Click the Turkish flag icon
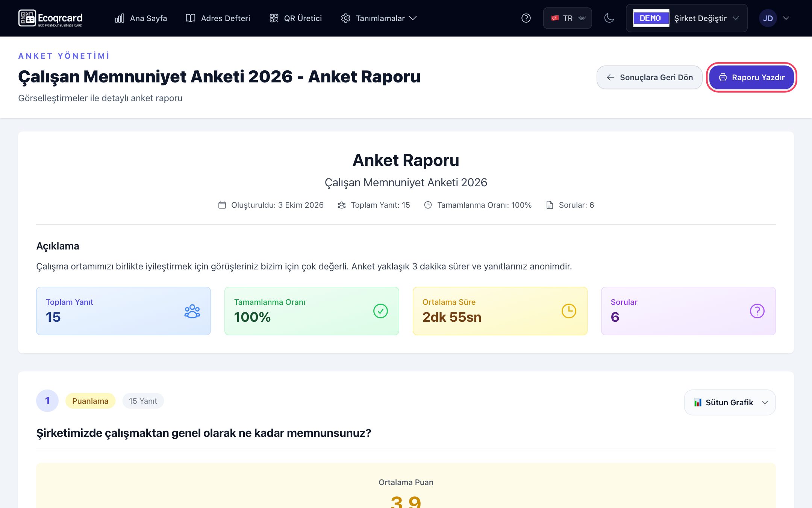Screen dimensions: 812x508 555,18
